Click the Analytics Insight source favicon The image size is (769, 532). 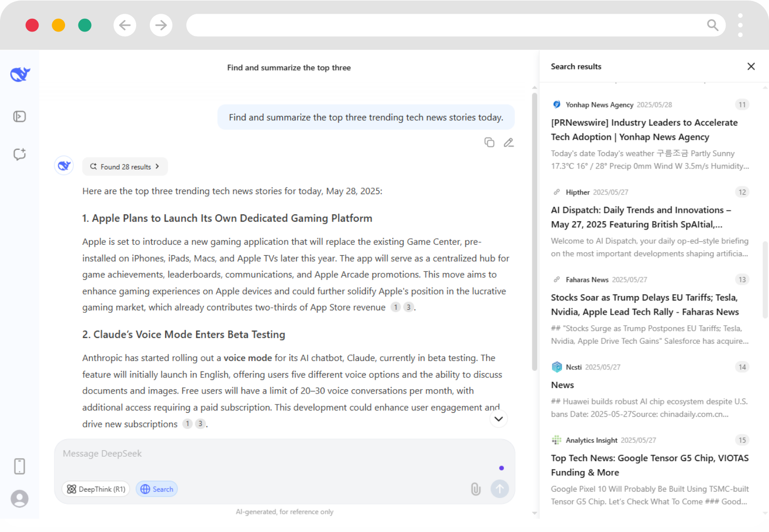557,440
